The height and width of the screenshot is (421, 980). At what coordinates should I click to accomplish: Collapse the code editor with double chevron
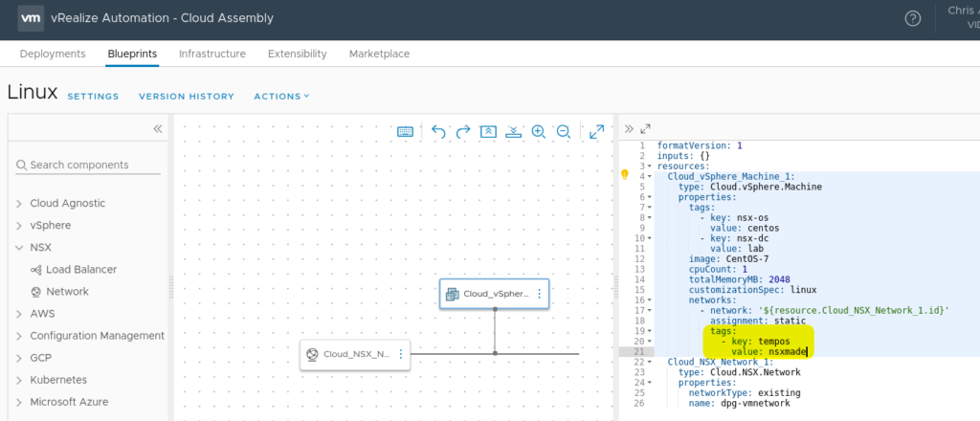[629, 128]
